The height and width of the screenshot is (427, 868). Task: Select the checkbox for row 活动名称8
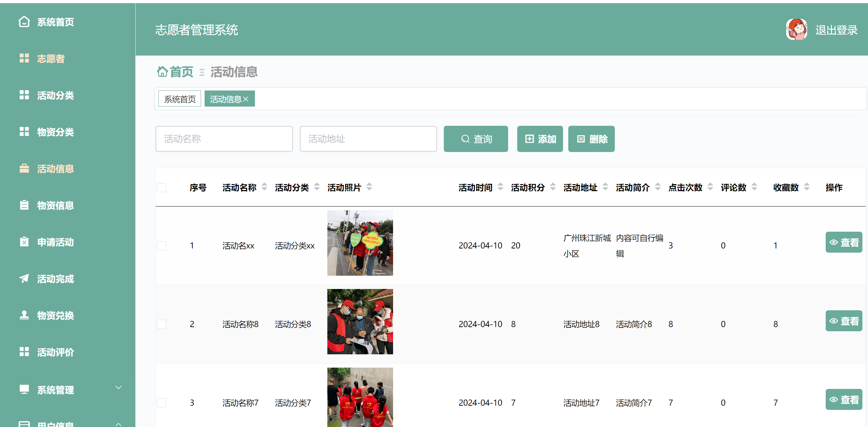pyautogui.click(x=162, y=324)
